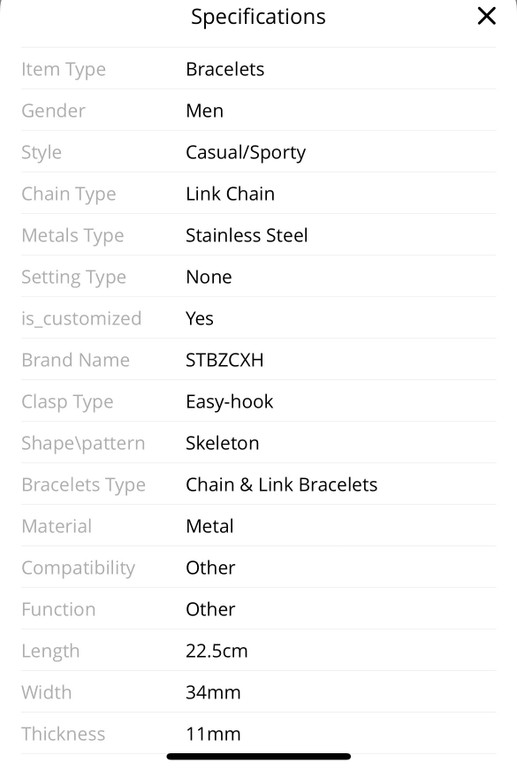Select the Brand Name value STBZCXH
This screenshot has width=517, height=770.
[224, 360]
